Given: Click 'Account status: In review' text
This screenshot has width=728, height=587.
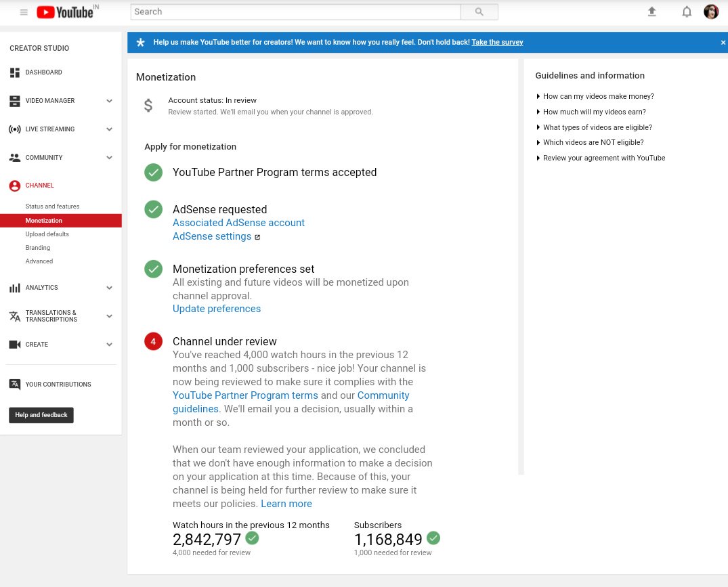Looking at the screenshot, I should (212, 100).
